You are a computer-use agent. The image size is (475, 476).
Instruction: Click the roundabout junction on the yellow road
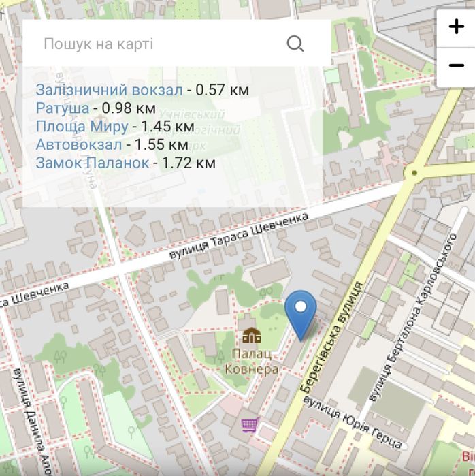[x=414, y=173]
